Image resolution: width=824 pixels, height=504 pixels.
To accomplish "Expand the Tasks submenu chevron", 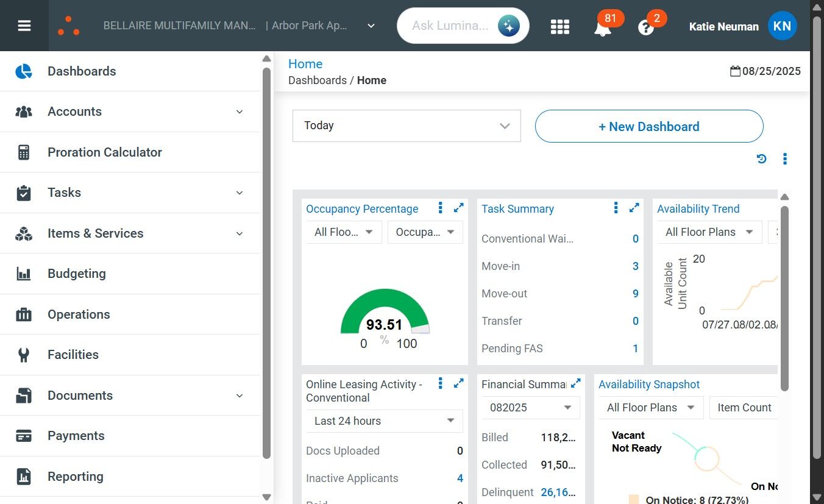I will pyautogui.click(x=240, y=193).
